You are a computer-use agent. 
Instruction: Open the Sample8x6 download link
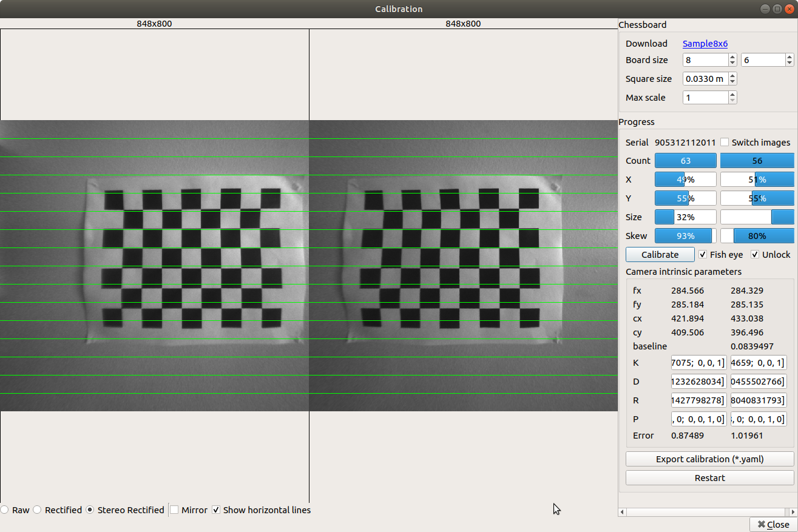coord(705,44)
